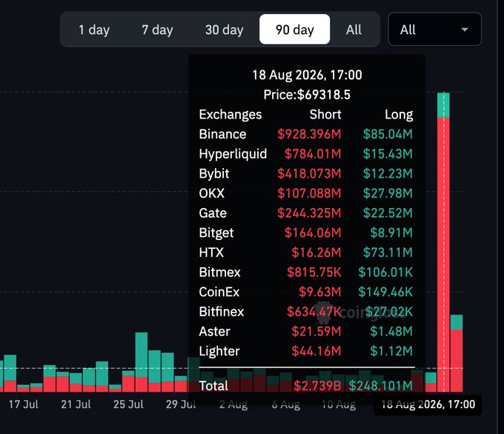Click the 21 Jul axis label
The image size is (504, 434).
(x=76, y=404)
